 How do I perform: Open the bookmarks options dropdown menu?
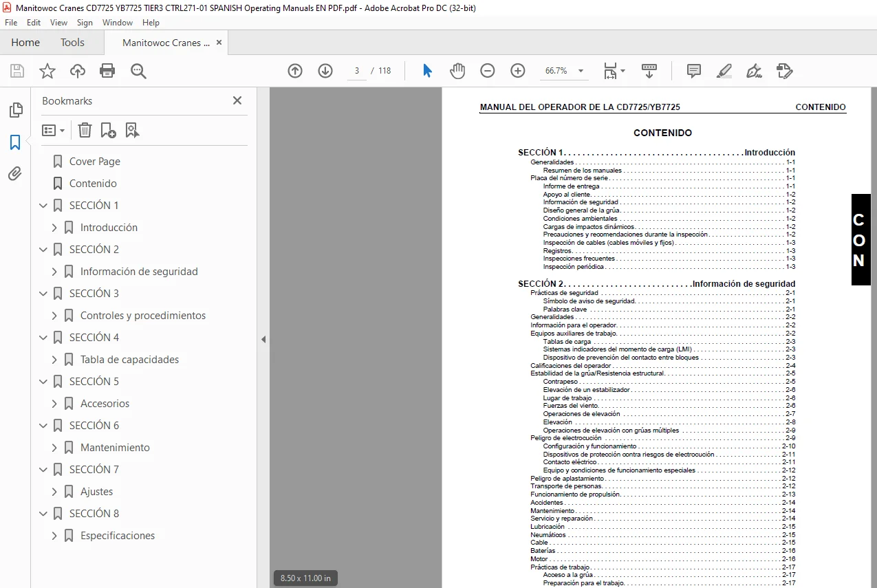pos(54,130)
